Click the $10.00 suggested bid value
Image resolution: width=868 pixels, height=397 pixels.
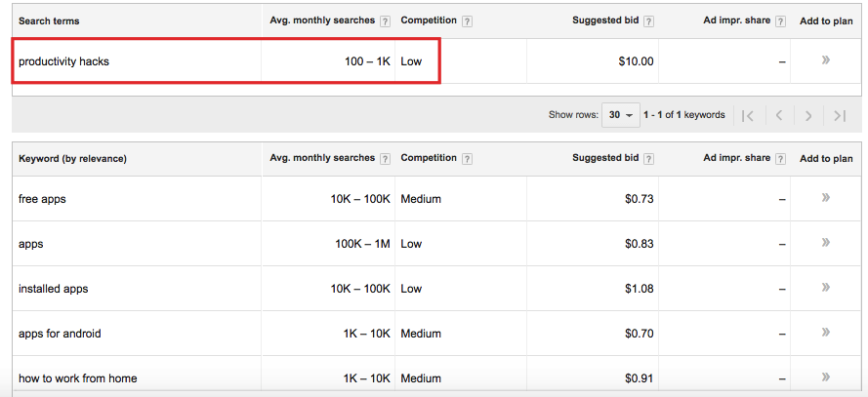click(x=636, y=61)
